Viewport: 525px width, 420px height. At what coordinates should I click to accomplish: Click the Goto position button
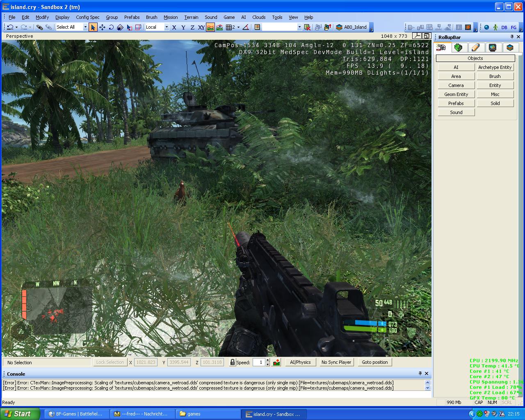point(374,362)
